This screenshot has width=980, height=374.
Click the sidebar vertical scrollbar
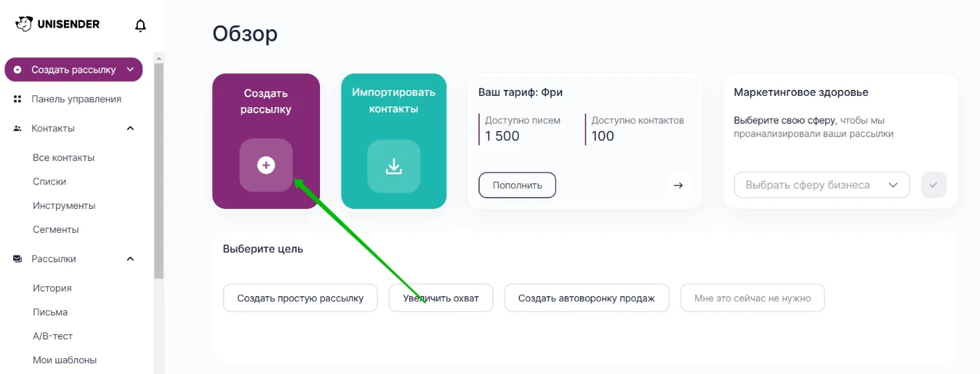point(158,166)
